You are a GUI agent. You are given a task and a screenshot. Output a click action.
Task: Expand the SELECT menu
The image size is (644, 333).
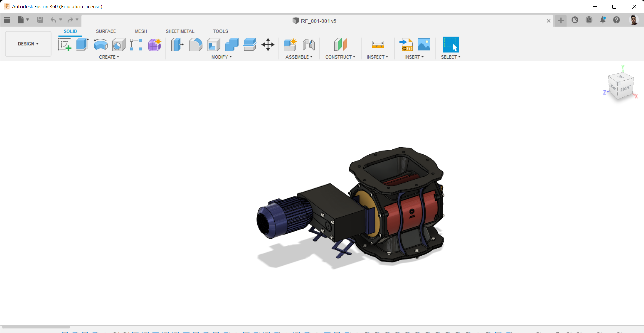(451, 57)
